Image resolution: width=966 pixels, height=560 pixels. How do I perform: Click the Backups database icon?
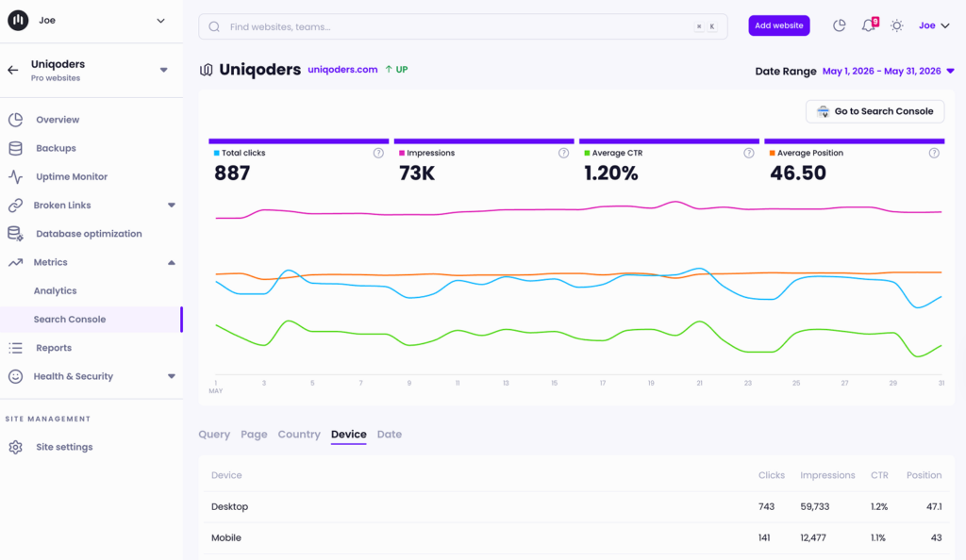pyautogui.click(x=15, y=148)
